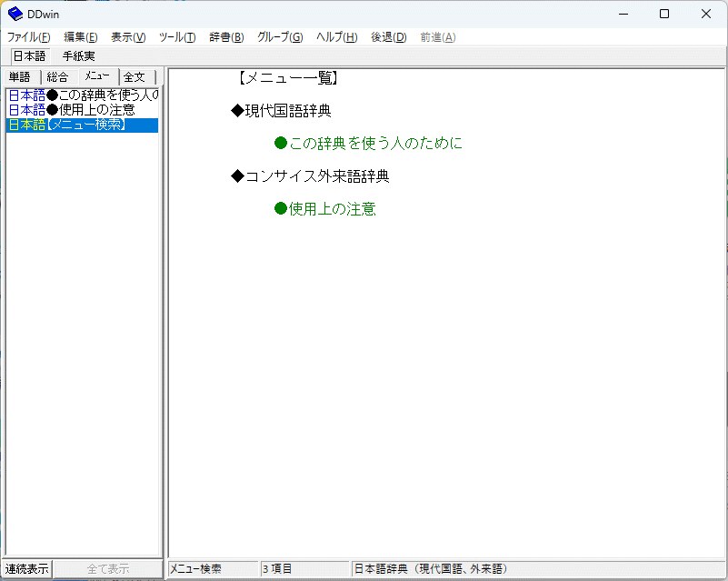Select highlighted row 【メニュー検索】
728x581 pixels.
(x=83, y=125)
